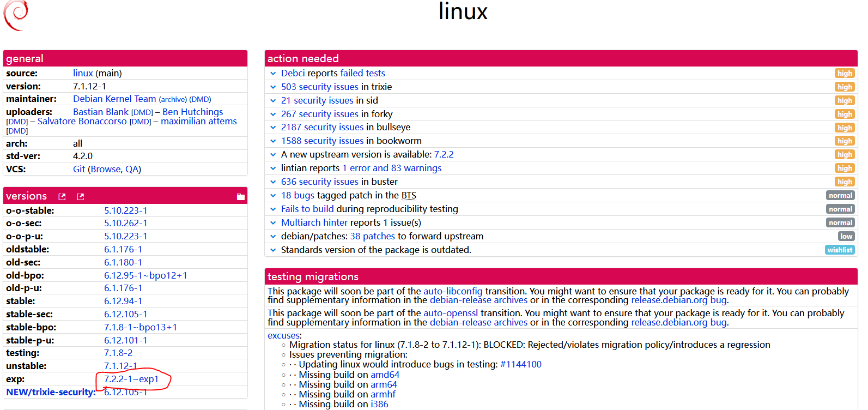
Task: Visit Ben Hutchings' uploader link
Action: pos(193,112)
